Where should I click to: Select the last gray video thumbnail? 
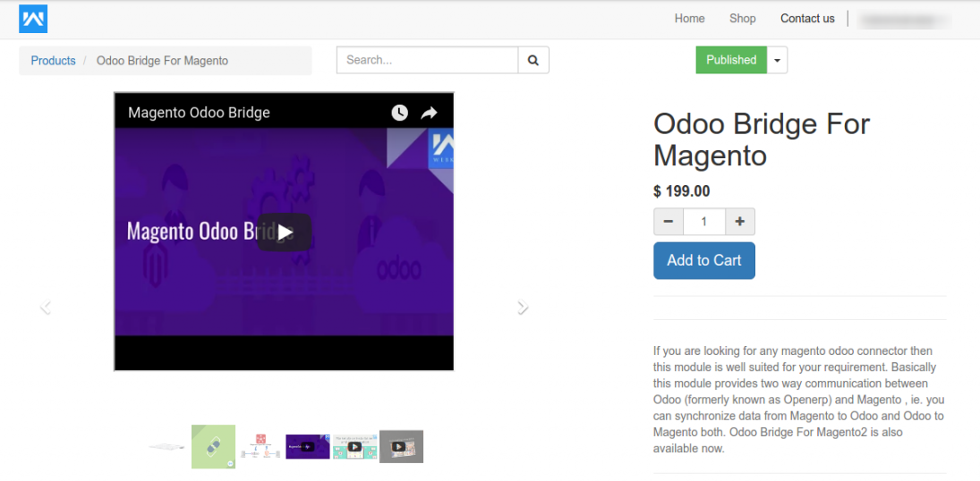[401, 446]
